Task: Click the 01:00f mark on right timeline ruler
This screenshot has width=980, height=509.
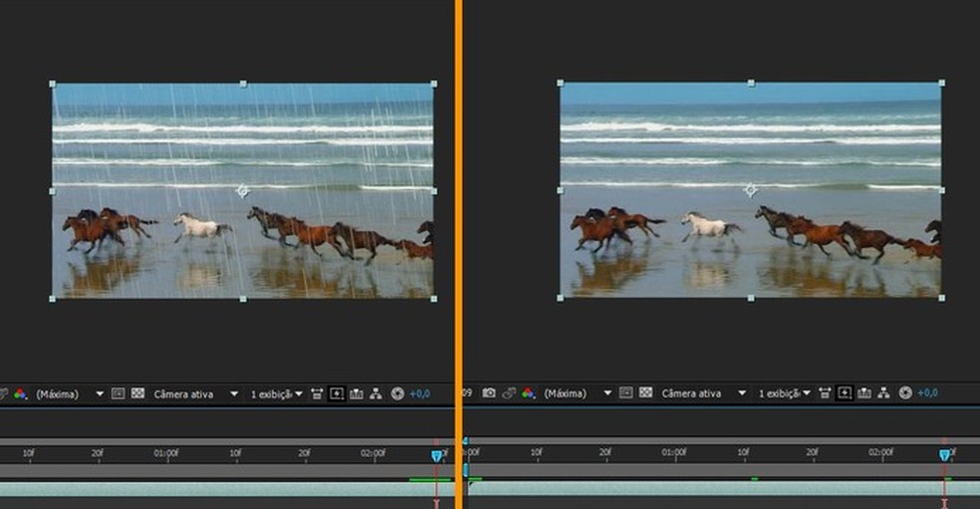Action: 673,453
